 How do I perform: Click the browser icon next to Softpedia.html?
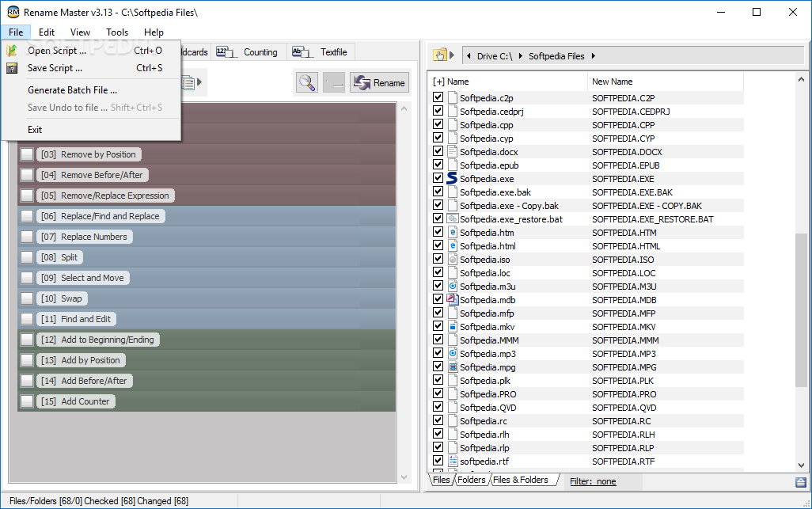452,246
